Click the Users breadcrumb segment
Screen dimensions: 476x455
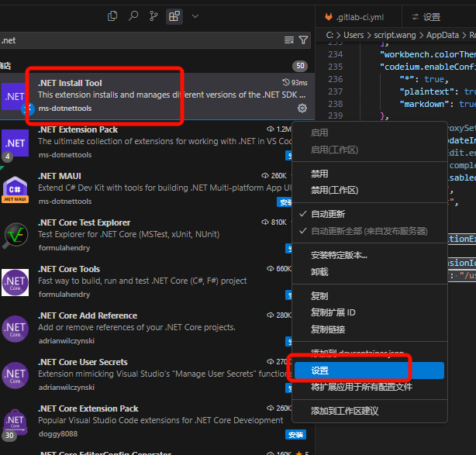pos(354,35)
